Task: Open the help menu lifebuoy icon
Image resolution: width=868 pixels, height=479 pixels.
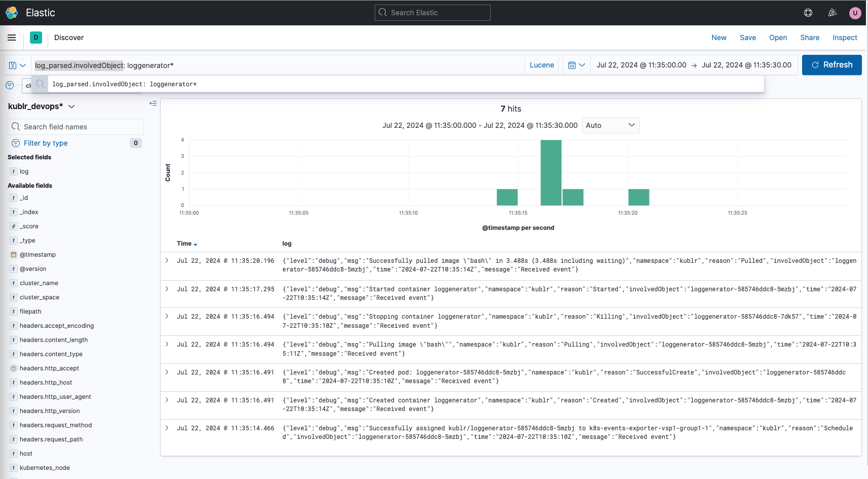Action: (x=808, y=13)
